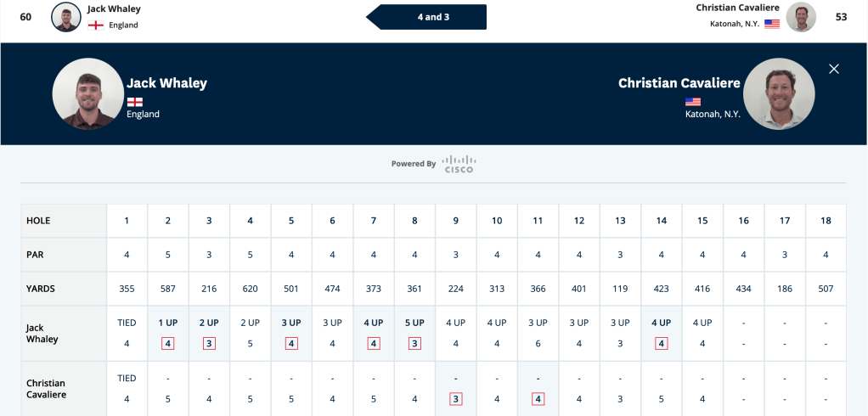
Task: Click the USA flag in the dark banner
Action: [x=692, y=102]
